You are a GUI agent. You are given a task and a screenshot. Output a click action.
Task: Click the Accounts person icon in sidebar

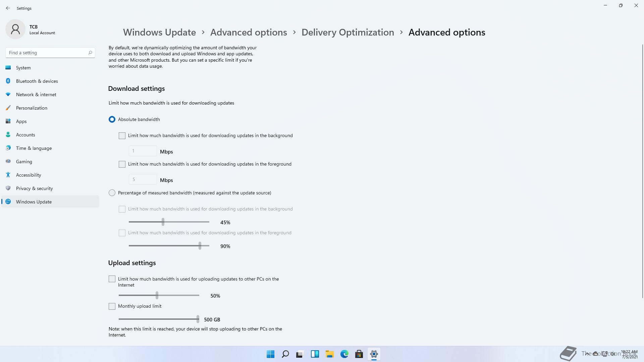tap(8, 134)
